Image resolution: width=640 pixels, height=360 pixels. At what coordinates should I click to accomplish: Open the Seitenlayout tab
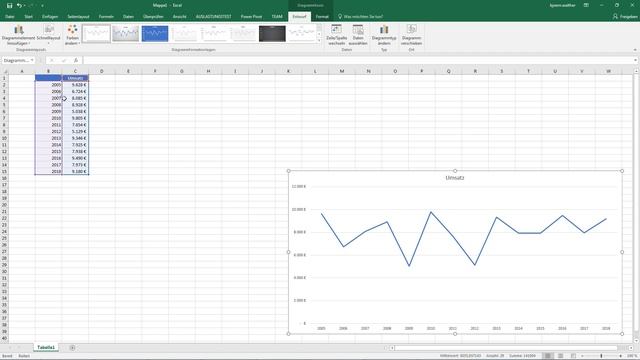pos(78,17)
